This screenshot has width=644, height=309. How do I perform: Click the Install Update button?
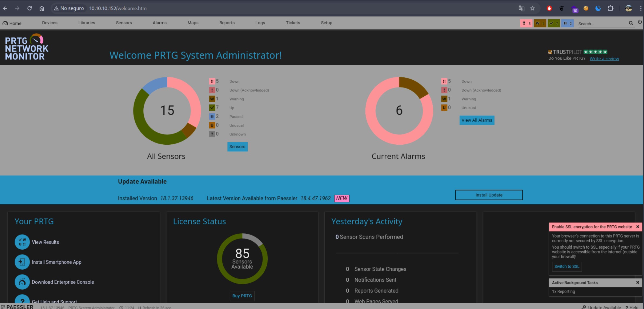tap(489, 195)
